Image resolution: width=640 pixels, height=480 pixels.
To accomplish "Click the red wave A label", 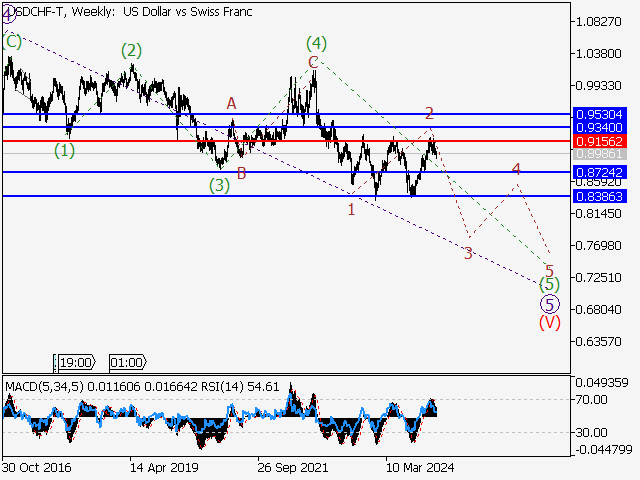I will tap(231, 103).
